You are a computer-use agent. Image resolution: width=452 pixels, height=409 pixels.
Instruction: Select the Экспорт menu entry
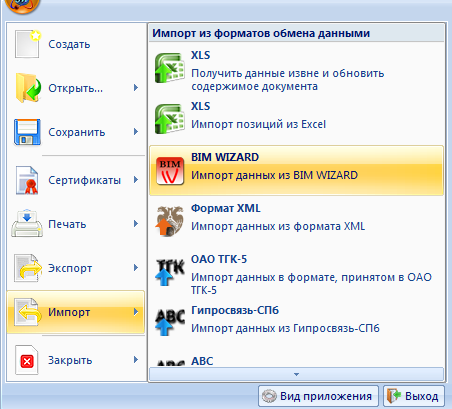76,268
